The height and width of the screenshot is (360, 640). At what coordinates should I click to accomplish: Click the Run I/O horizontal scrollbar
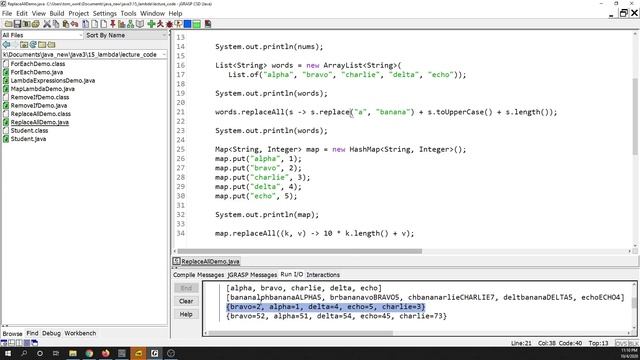pyautogui.click(x=301, y=333)
